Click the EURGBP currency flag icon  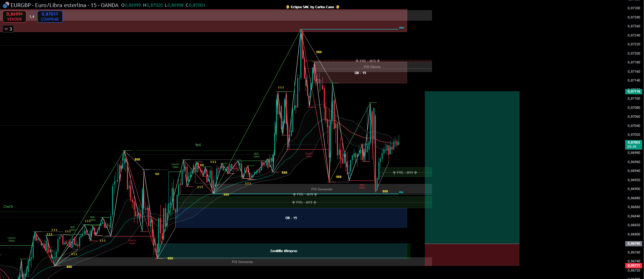[x=6, y=5]
